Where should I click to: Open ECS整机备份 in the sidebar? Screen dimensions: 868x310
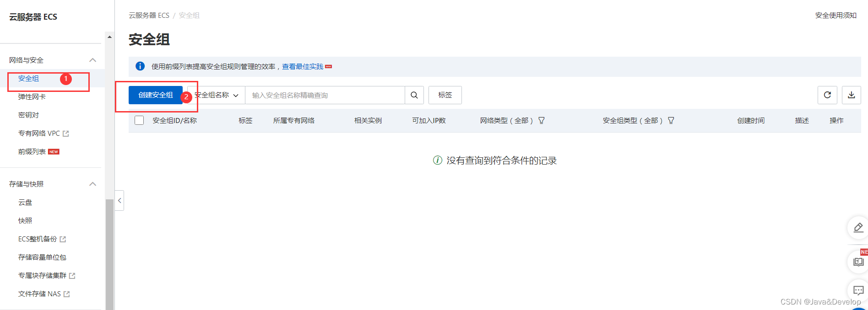(38, 239)
